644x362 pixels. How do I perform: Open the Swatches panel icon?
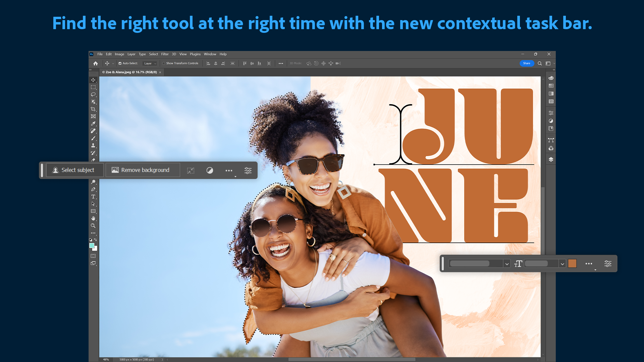pos(551,86)
